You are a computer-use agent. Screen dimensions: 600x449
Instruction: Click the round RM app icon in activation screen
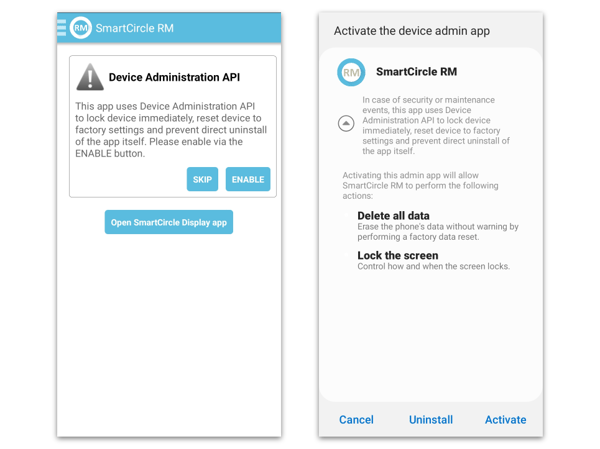click(351, 72)
